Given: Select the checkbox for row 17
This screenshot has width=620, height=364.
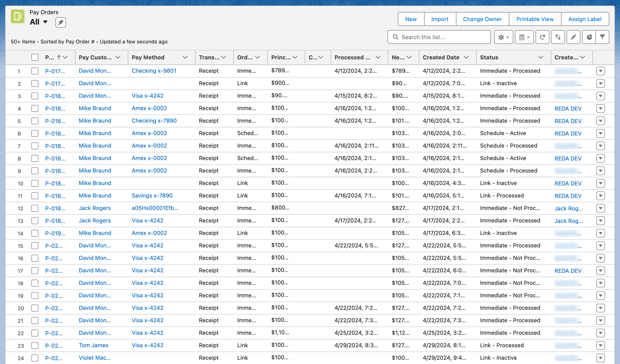Looking at the screenshot, I should tap(35, 271).
